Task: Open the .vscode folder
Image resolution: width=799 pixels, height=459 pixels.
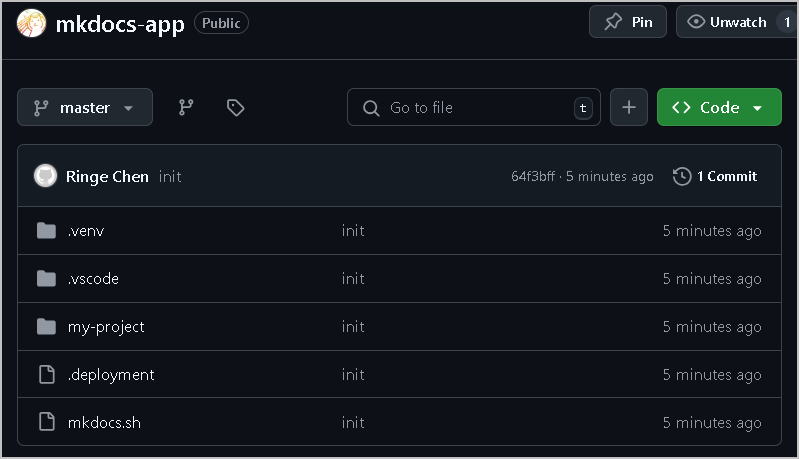Action: pos(93,279)
